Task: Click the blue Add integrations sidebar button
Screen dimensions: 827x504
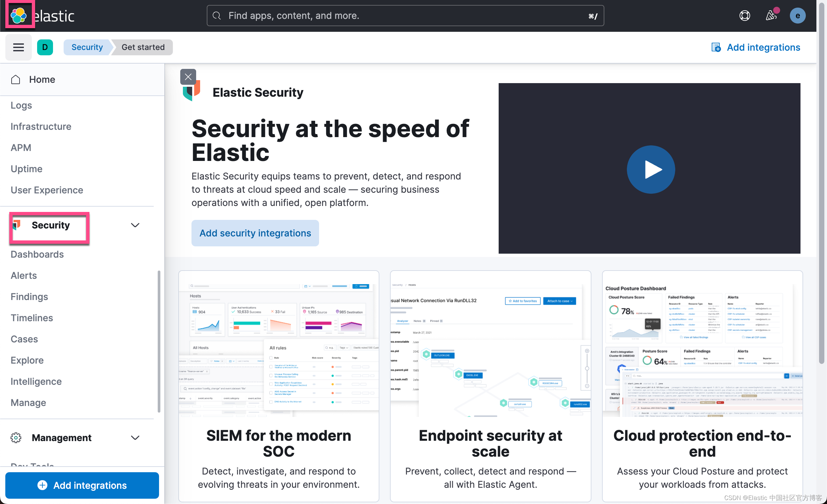Action: 82,485
